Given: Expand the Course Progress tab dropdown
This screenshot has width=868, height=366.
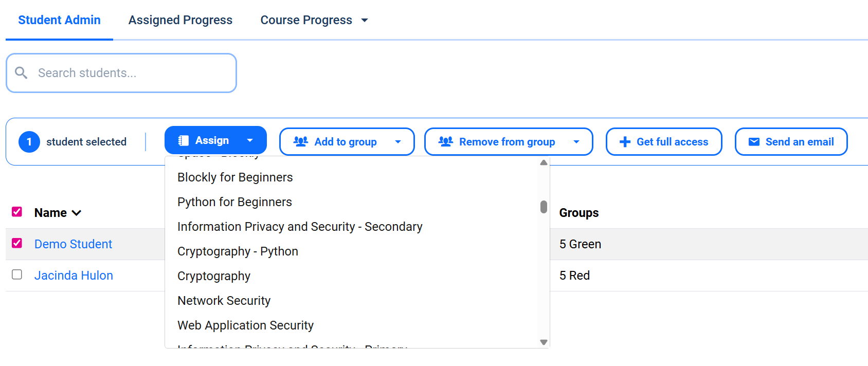Looking at the screenshot, I should (365, 21).
